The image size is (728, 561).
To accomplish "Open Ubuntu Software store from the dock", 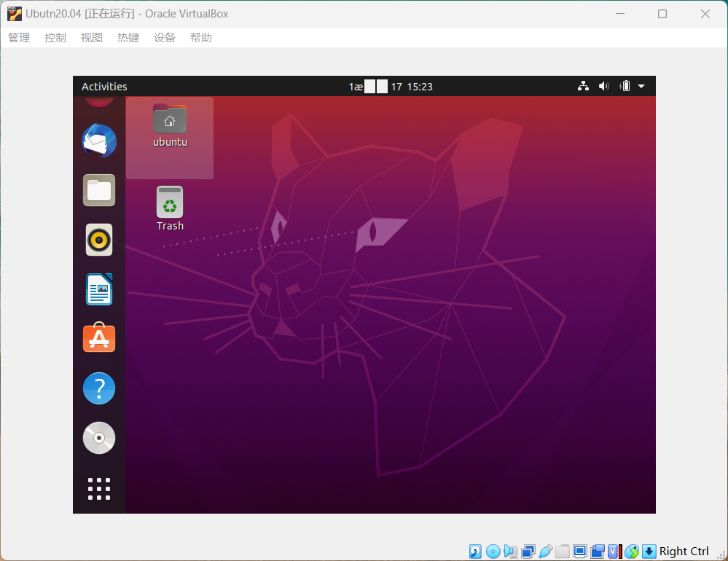I will click(99, 337).
